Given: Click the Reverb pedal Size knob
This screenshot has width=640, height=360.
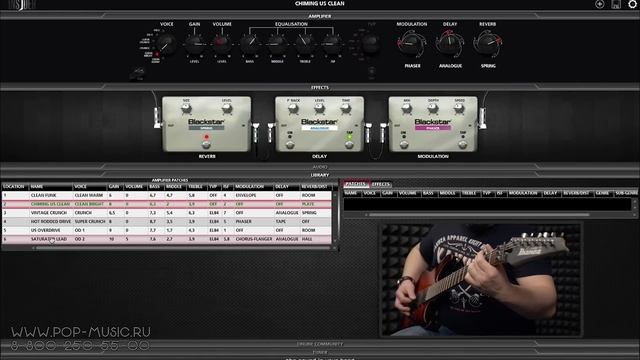Looking at the screenshot, I should pos(186,109).
